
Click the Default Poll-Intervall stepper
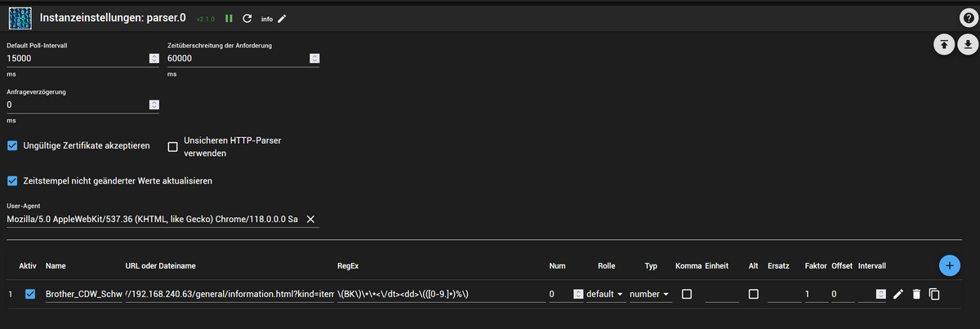154,58
